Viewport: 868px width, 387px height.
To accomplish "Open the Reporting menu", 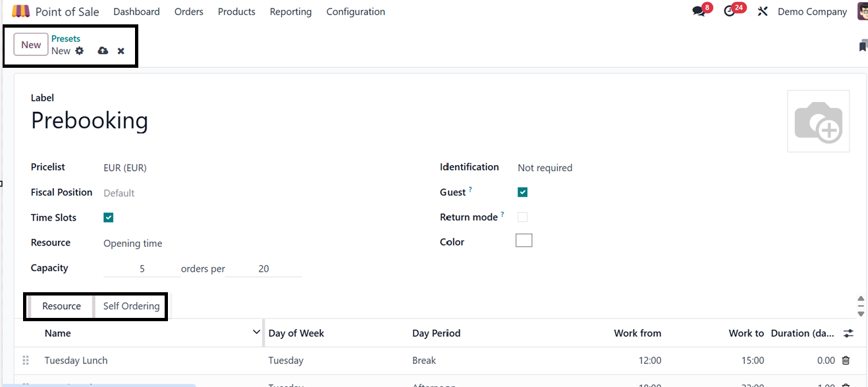I will [x=290, y=12].
